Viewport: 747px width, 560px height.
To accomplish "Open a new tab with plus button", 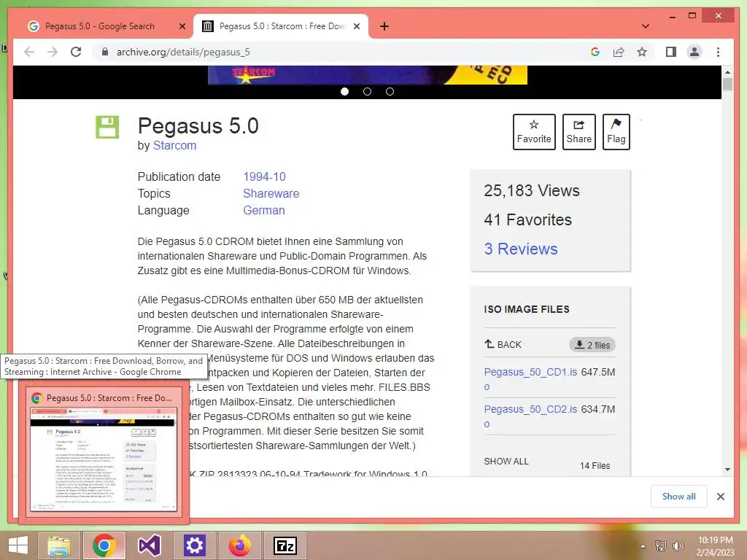I will click(x=384, y=26).
